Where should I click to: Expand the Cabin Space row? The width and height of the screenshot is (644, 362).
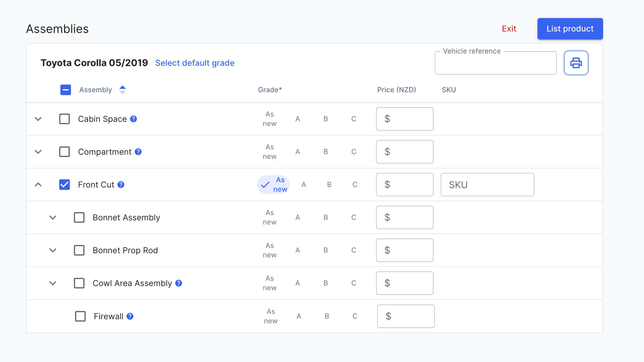point(38,119)
